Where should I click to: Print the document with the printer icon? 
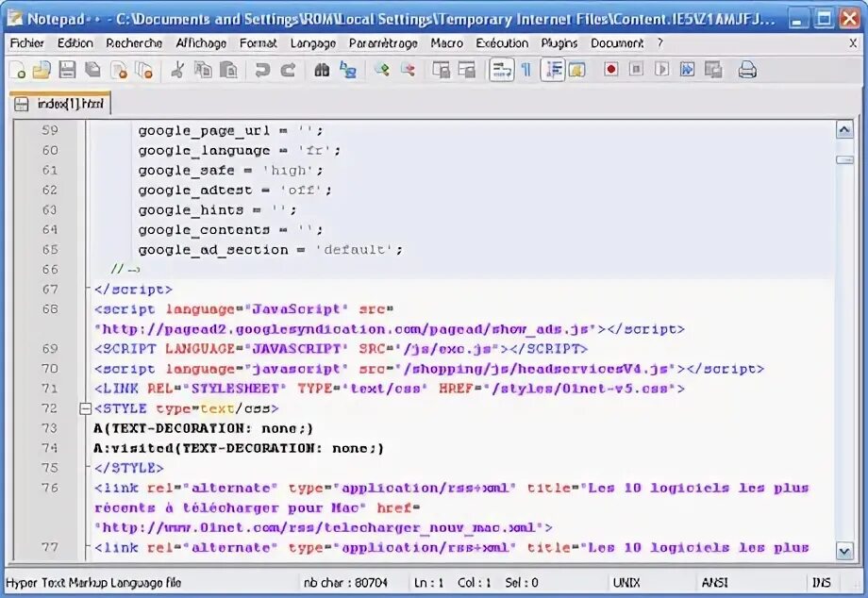point(747,70)
